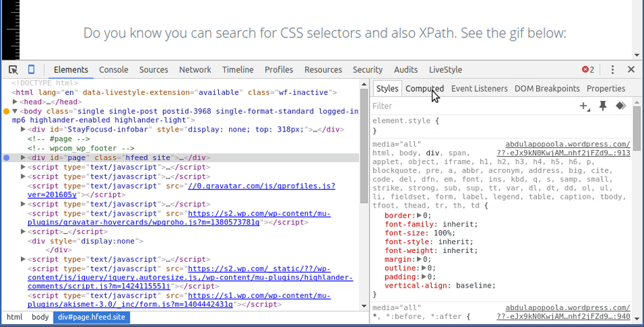Open the gravatar gprofiles.js script link

tap(261, 186)
